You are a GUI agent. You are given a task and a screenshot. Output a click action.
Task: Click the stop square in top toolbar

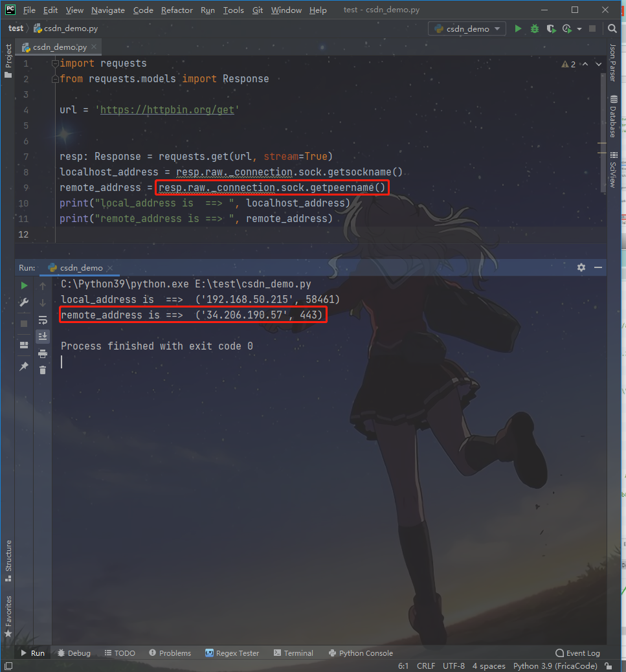[592, 28]
